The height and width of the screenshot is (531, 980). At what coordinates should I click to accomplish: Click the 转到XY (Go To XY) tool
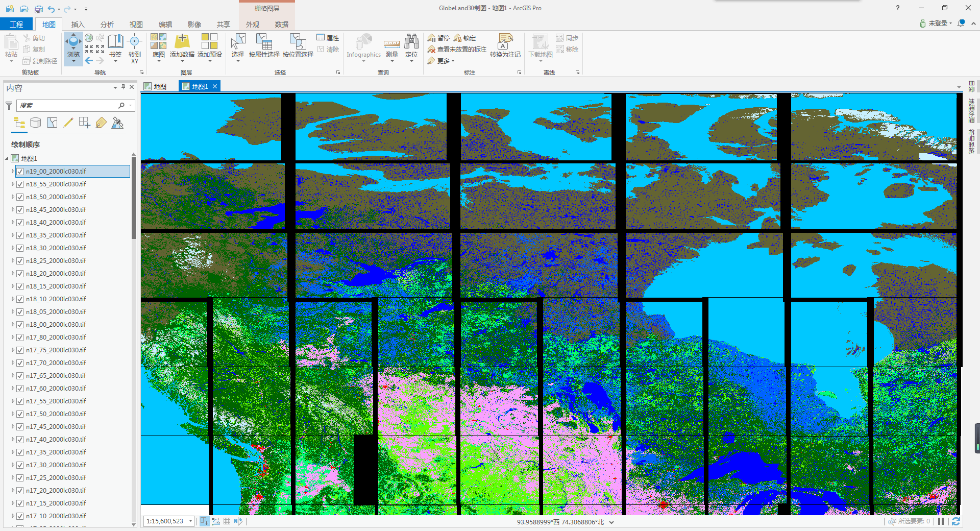click(x=135, y=48)
